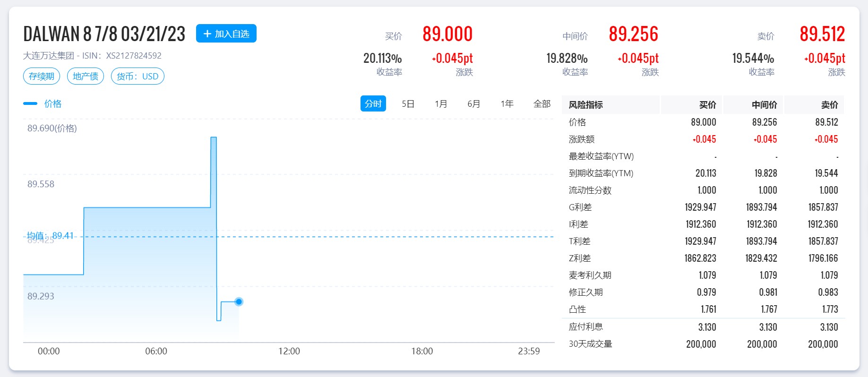The width and height of the screenshot is (868, 377).
Task: Click the bid yield 20.113%
Action: [383, 58]
